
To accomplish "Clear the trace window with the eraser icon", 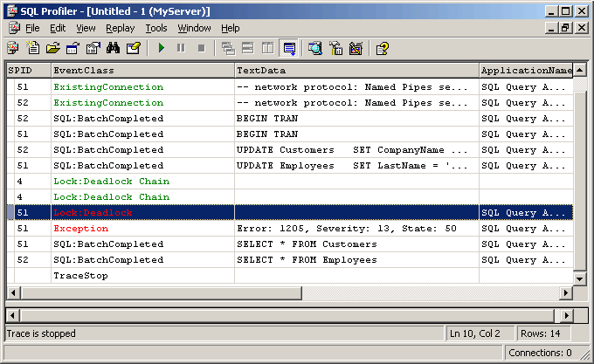I will click(134, 48).
